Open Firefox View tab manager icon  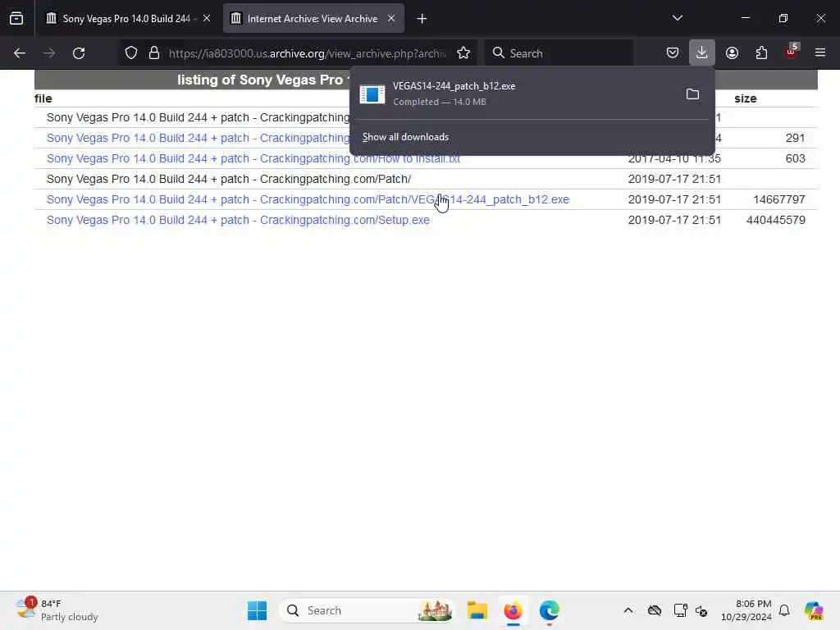[16, 19]
